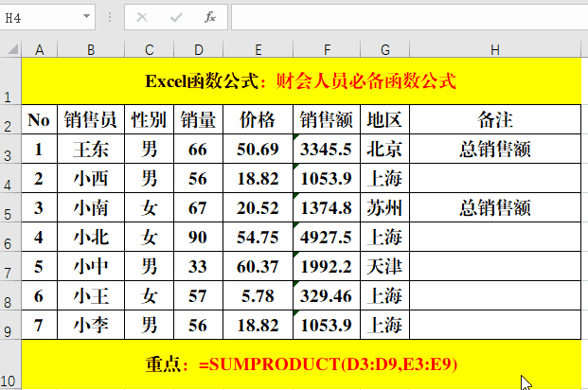Select column E header

coord(258,49)
